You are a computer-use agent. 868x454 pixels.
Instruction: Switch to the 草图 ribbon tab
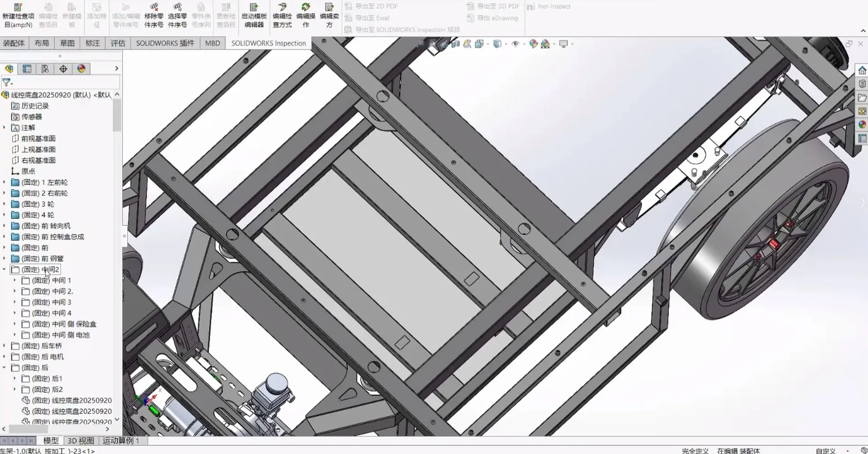coord(67,43)
